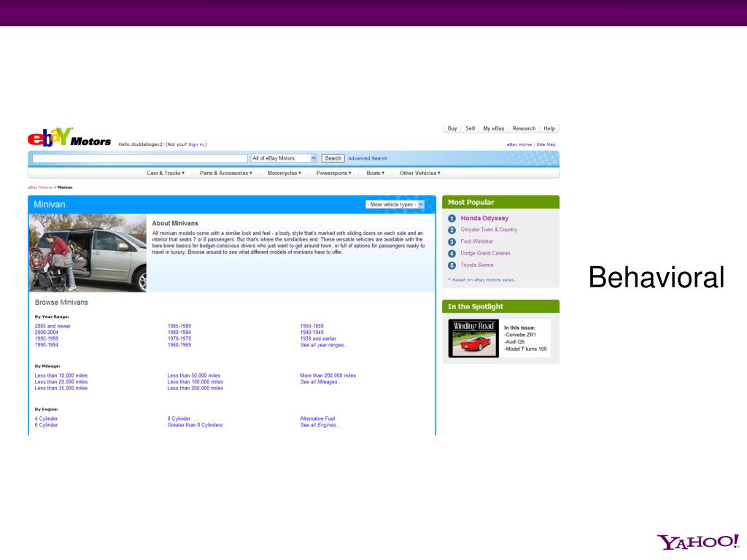Browse minivans from 1960-1969
Image resolution: width=747 pixels, height=560 pixels.
pyautogui.click(x=179, y=345)
